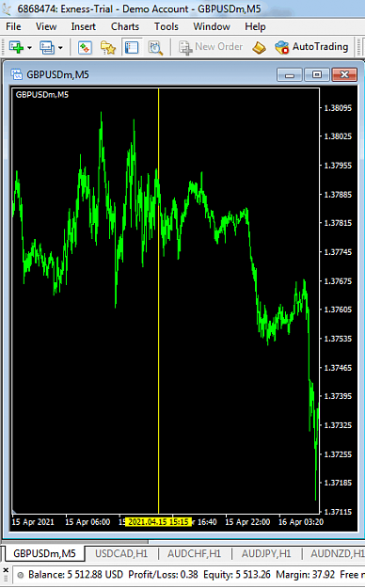Switch to the USDCAD,H1 chart tab
365x588 pixels.
click(x=121, y=553)
